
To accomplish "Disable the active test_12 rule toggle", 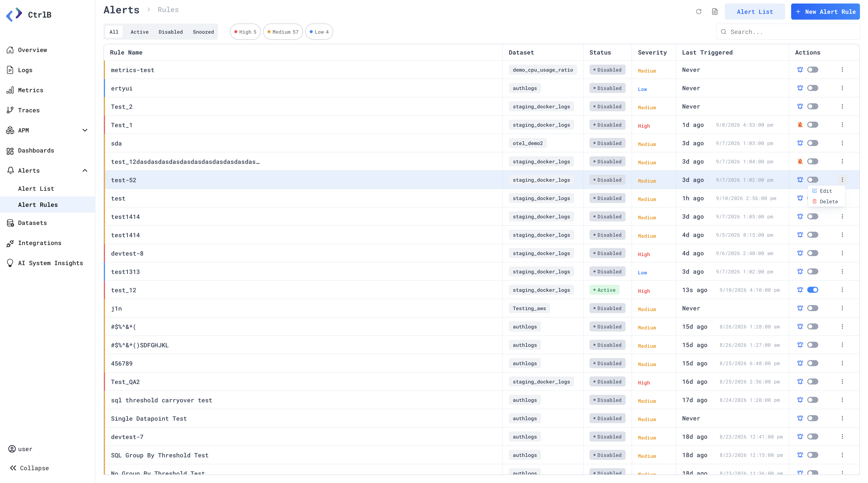I will [x=812, y=290].
